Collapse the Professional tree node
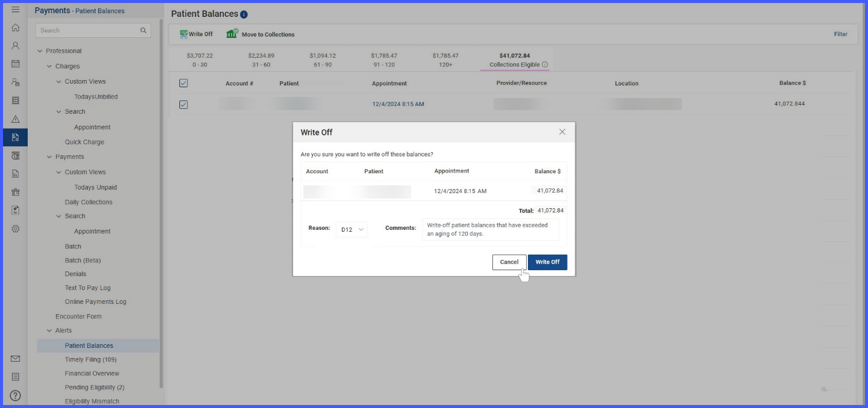Screen dimensions: 868x408 point(40,51)
